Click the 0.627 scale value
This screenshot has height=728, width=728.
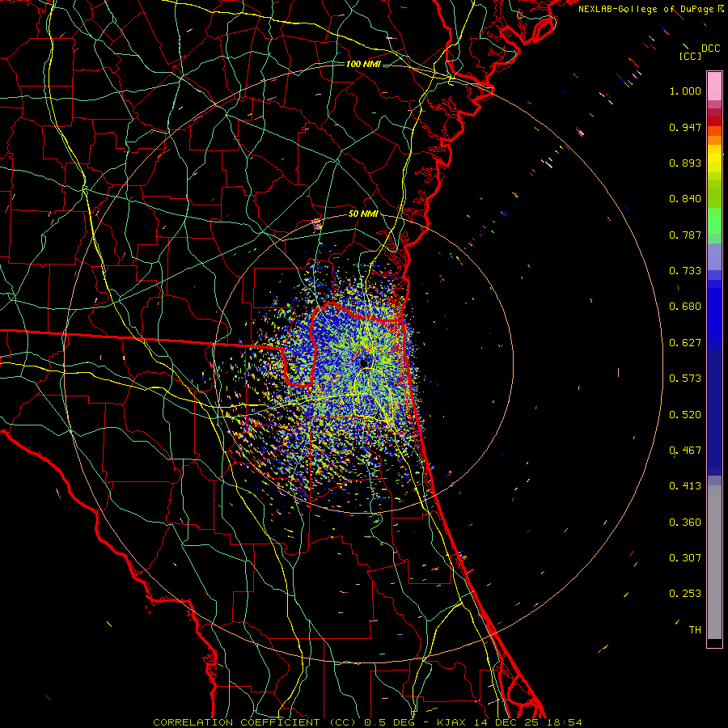685,343
